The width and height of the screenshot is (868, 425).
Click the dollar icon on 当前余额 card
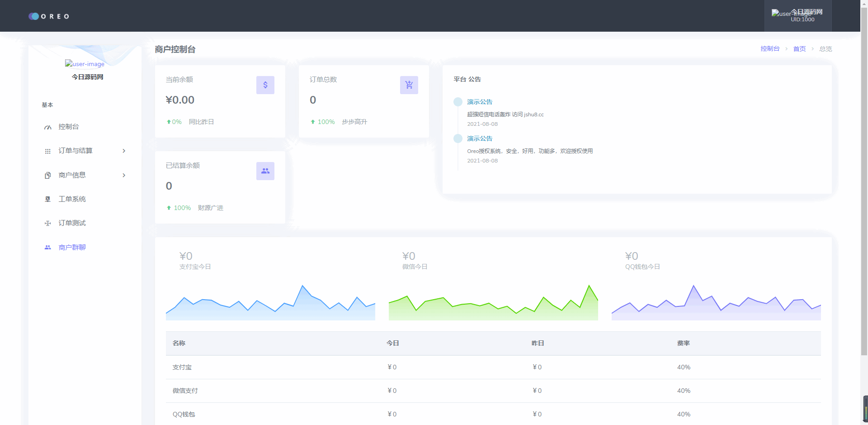(265, 85)
